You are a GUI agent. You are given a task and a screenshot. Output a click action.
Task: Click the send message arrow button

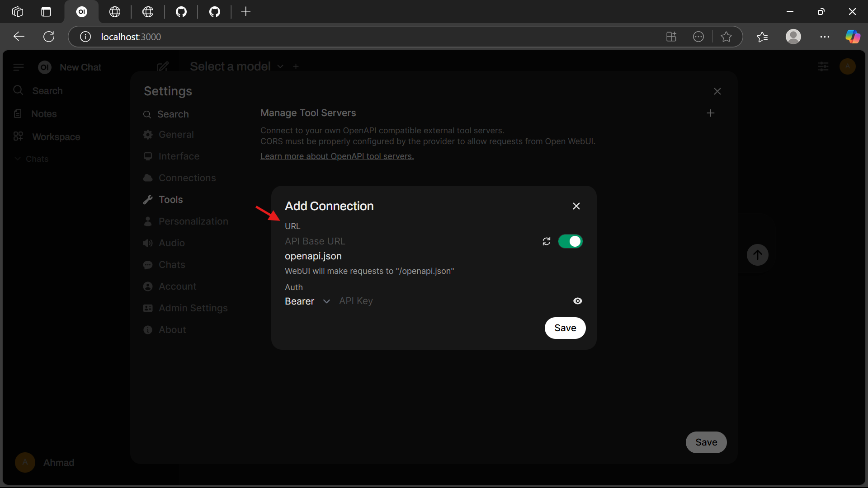tap(757, 255)
